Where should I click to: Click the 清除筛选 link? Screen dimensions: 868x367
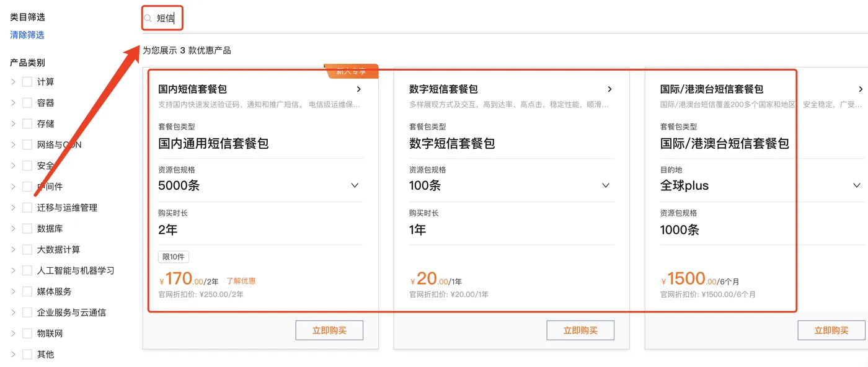click(26, 35)
